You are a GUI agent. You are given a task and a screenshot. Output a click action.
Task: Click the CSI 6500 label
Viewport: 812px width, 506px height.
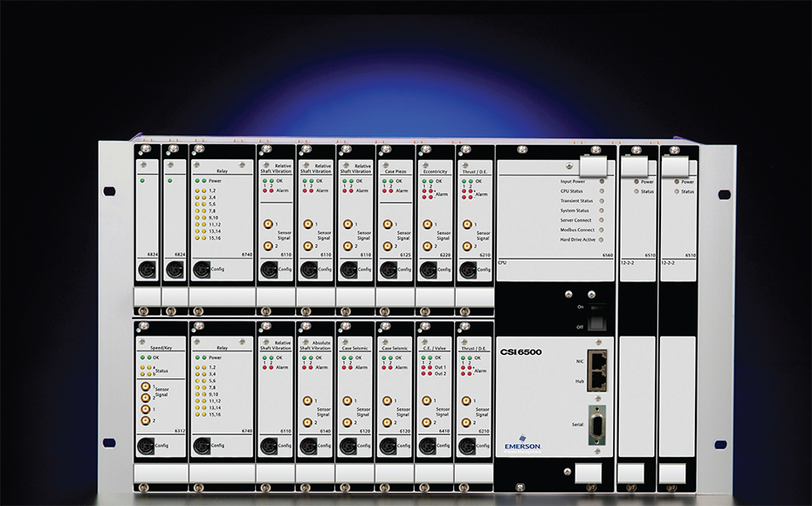pos(521,352)
